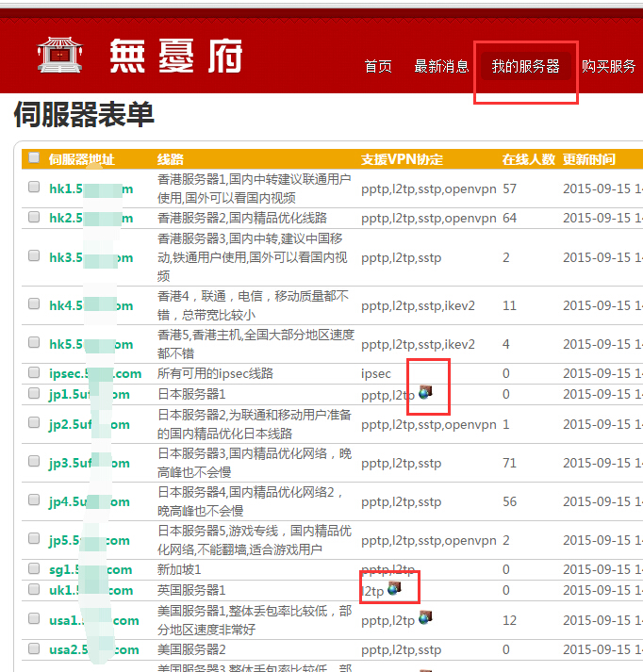Image resolution: width=643 pixels, height=672 pixels.
Task: Switch to the 我的服务器 tab
Action: (x=525, y=66)
